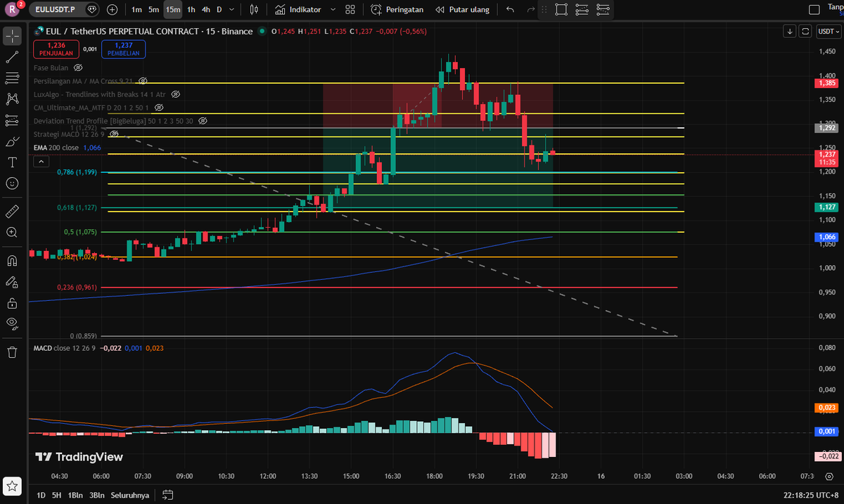Viewport: 844px width, 504px height.
Task: Click the plus compare symbol icon
Action: click(113, 10)
